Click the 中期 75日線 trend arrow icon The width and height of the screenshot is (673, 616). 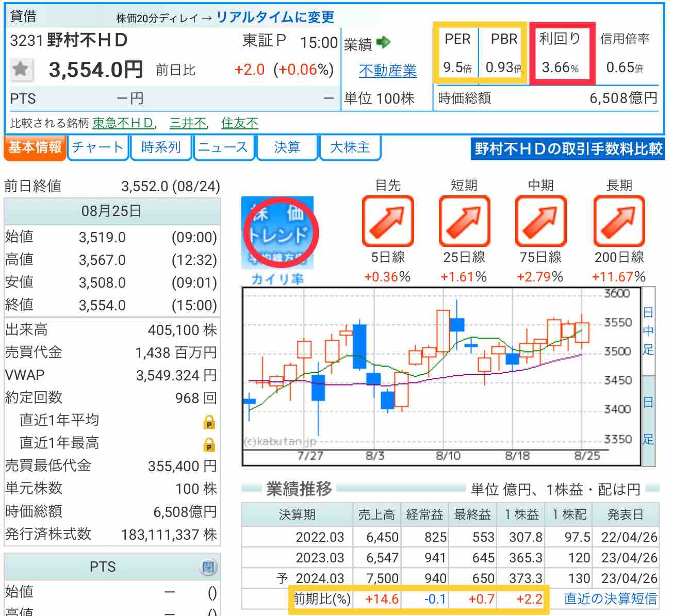coord(540,221)
